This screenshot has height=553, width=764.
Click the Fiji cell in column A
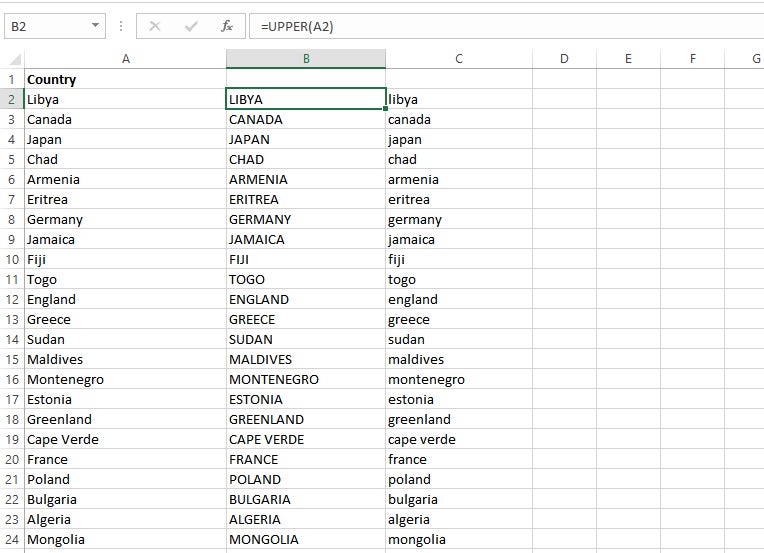click(125, 259)
